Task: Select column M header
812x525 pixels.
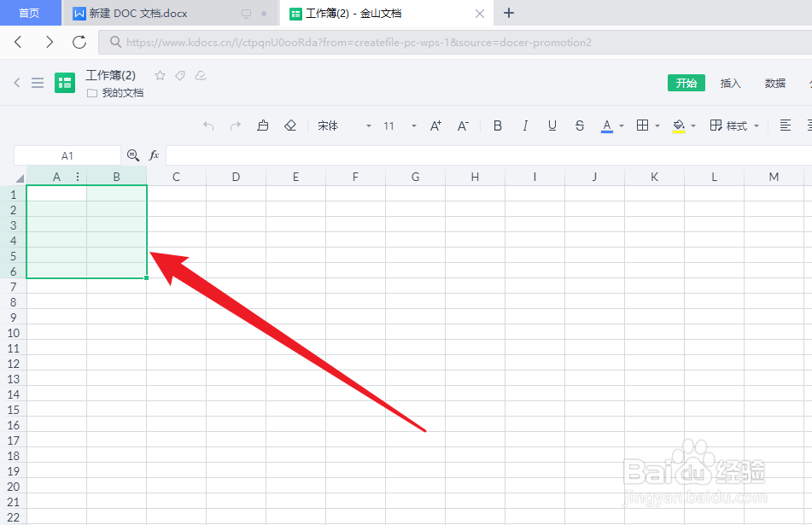Action: coord(774,177)
